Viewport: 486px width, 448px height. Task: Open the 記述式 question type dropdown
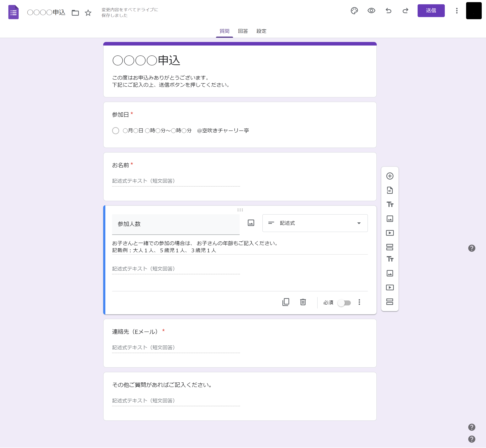pos(315,223)
